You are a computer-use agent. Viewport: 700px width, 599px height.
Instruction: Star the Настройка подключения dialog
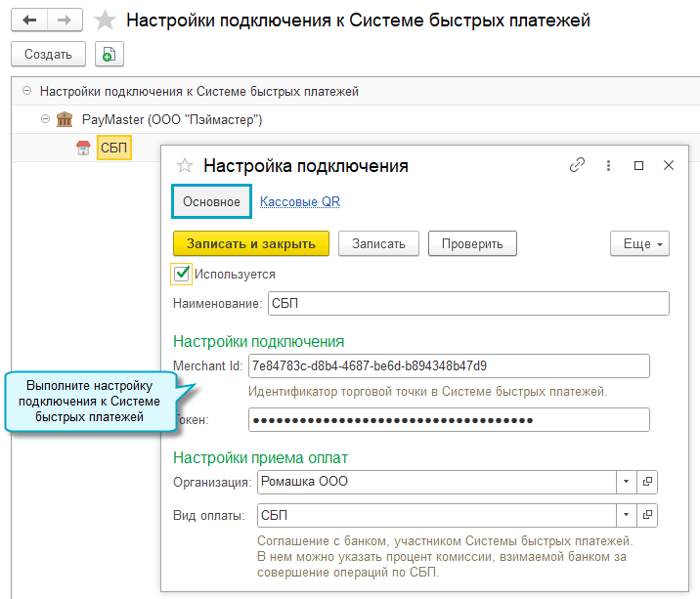point(185,165)
